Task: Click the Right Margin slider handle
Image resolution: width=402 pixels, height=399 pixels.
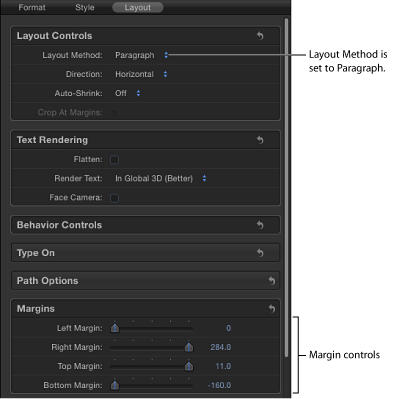Action: pos(189,347)
